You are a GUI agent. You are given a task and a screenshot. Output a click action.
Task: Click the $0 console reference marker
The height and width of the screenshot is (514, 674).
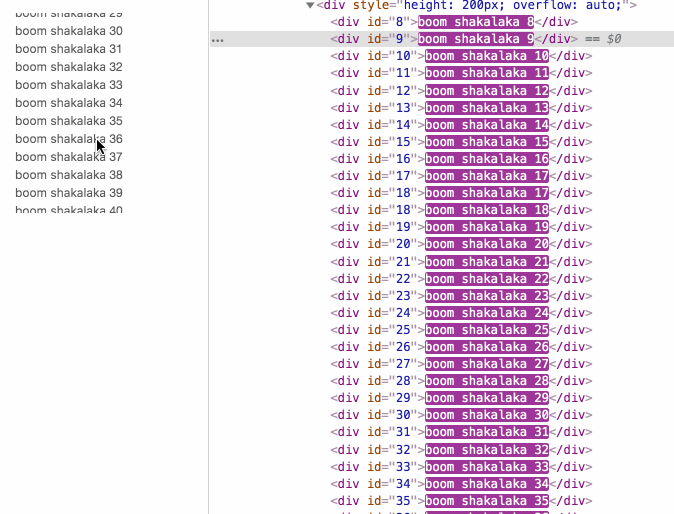tap(614, 39)
